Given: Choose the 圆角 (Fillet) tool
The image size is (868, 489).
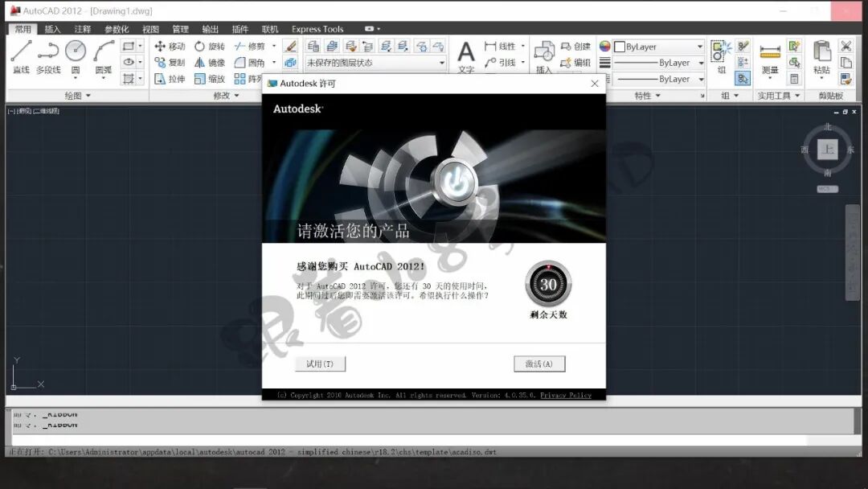Looking at the screenshot, I should [x=250, y=63].
